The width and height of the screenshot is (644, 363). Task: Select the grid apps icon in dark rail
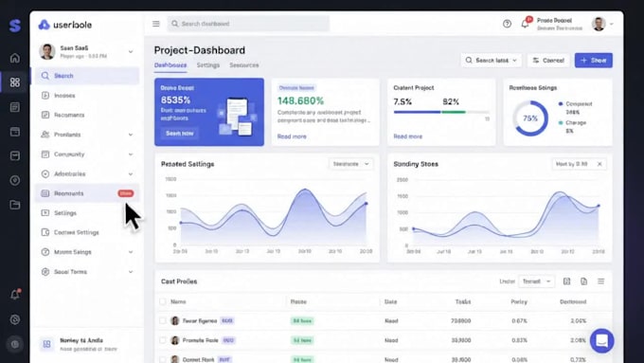(x=15, y=82)
